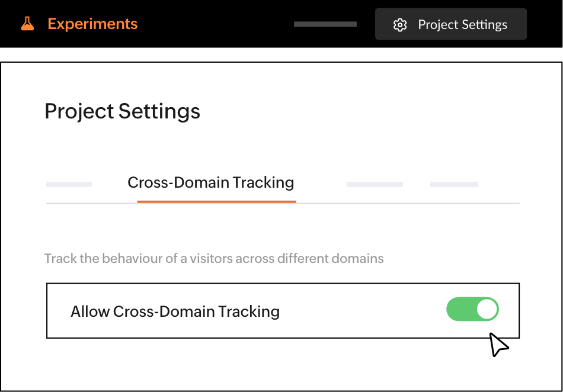Viewport: 563px width, 392px height.
Task: Select the Cross-Domain Tracking tab
Action: 211,182
